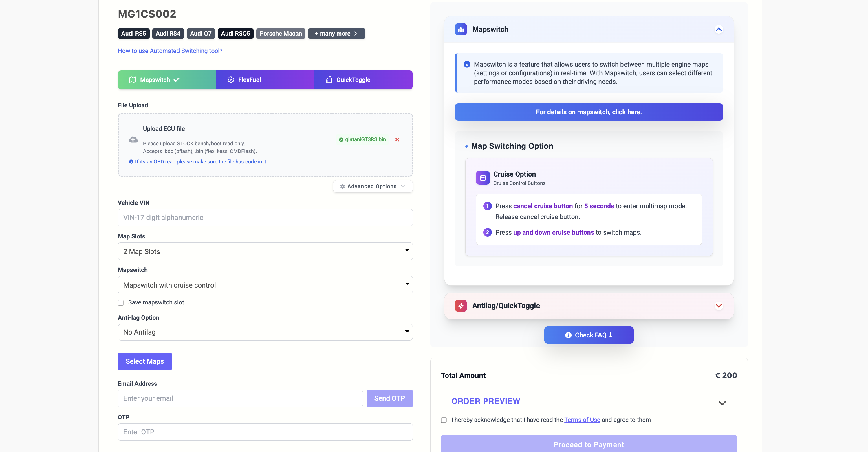Click the Antilag/QuickToggle lightning icon

click(x=461, y=306)
